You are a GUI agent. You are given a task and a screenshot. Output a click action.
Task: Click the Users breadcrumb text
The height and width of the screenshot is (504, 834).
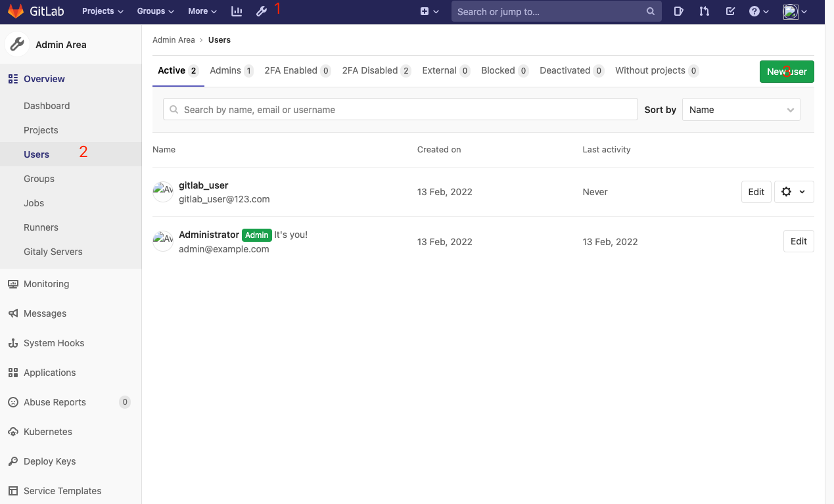(220, 40)
